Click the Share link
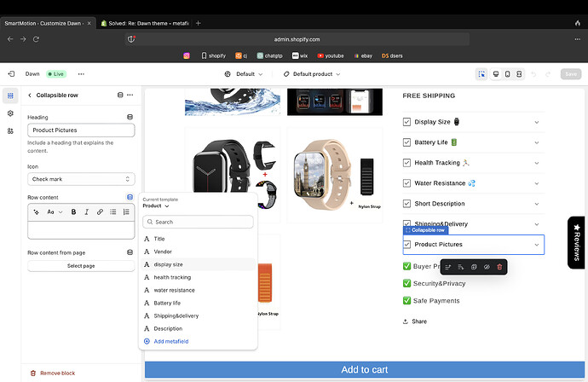 coord(415,321)
